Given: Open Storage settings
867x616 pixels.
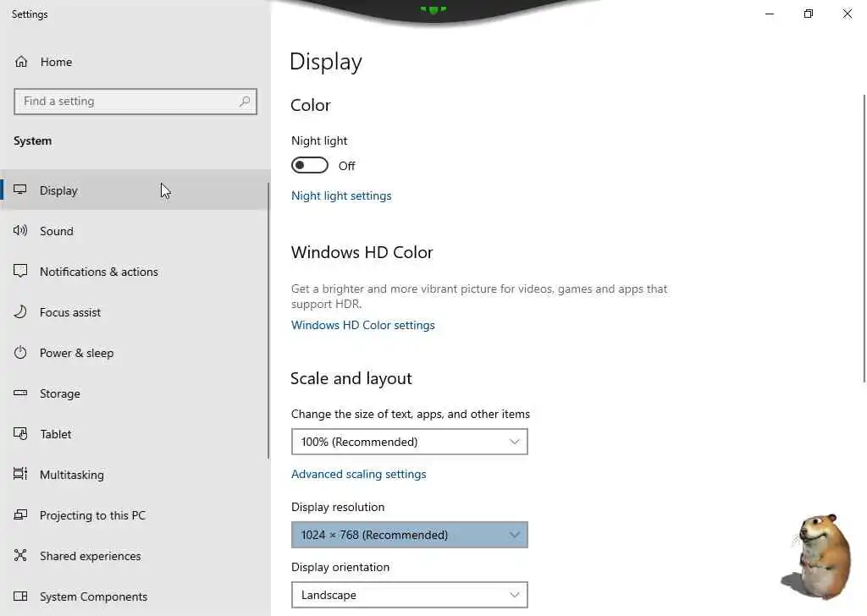Looking at the screenshot, I should point(135,393).
